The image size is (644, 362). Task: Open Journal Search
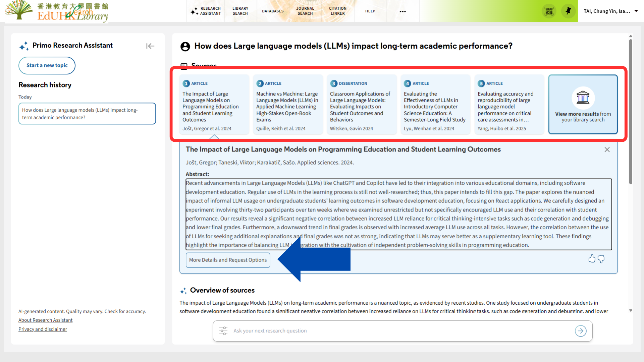pyautogui.click(x=305, y=11)
